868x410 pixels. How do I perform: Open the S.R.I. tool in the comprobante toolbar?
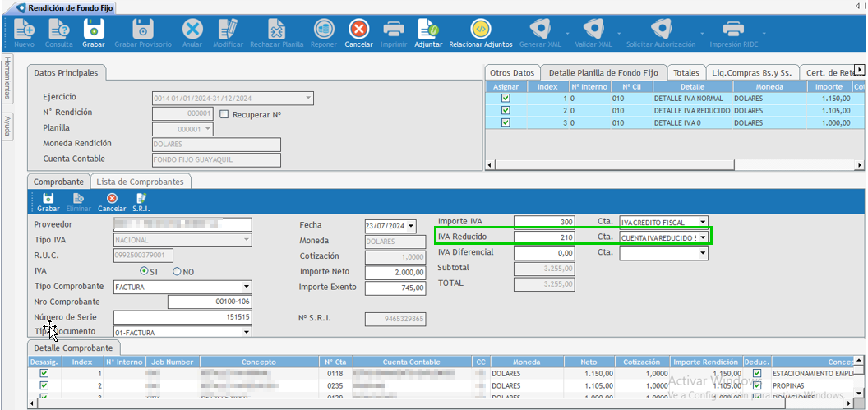[141, 198]
